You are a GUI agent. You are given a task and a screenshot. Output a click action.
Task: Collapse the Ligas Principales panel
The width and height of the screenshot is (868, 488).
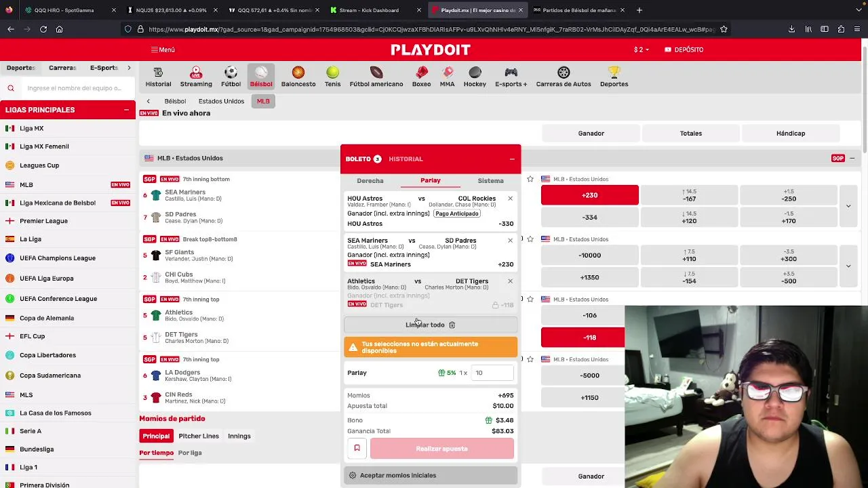click(126, 110)
